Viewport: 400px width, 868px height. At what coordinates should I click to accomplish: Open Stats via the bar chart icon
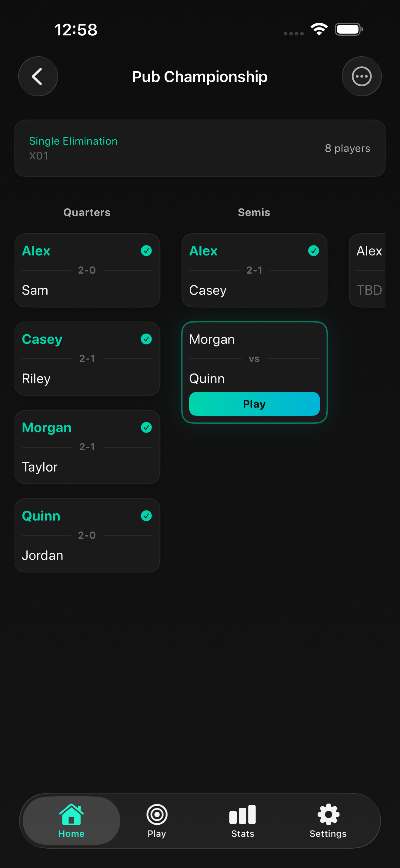pyautogui.click(x=243, y=815)
